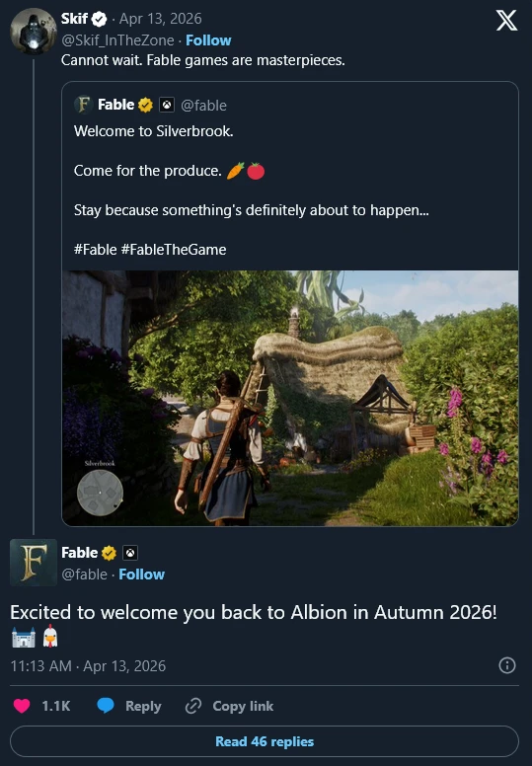Screen dimensions: 532x766
Task: Follow the @fable account
Action: (x=142, y=574)
